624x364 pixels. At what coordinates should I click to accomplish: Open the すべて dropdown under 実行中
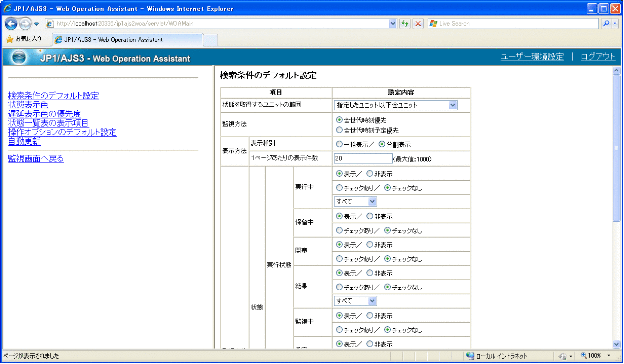(x=355, y=202)
